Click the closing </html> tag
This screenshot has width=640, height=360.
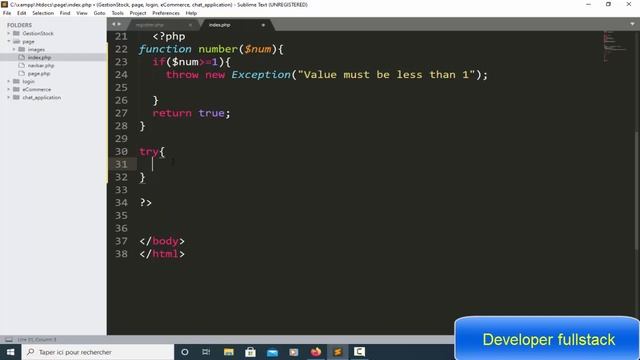(162, 254)
